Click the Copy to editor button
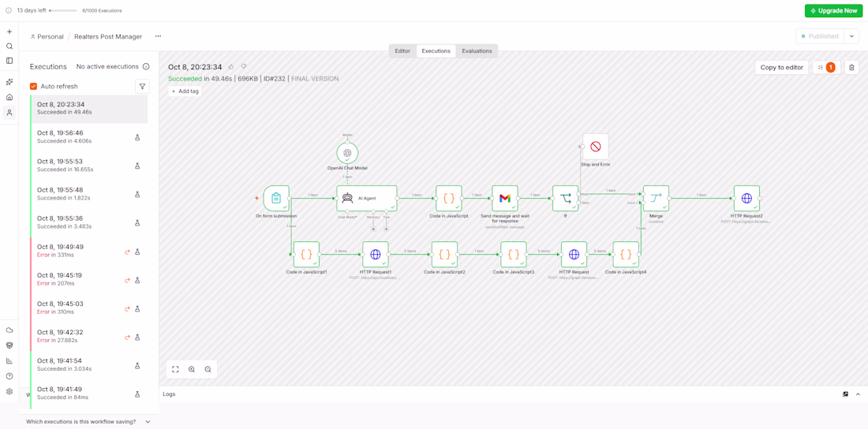The image size is (868, 429). (x=782, y=67)
